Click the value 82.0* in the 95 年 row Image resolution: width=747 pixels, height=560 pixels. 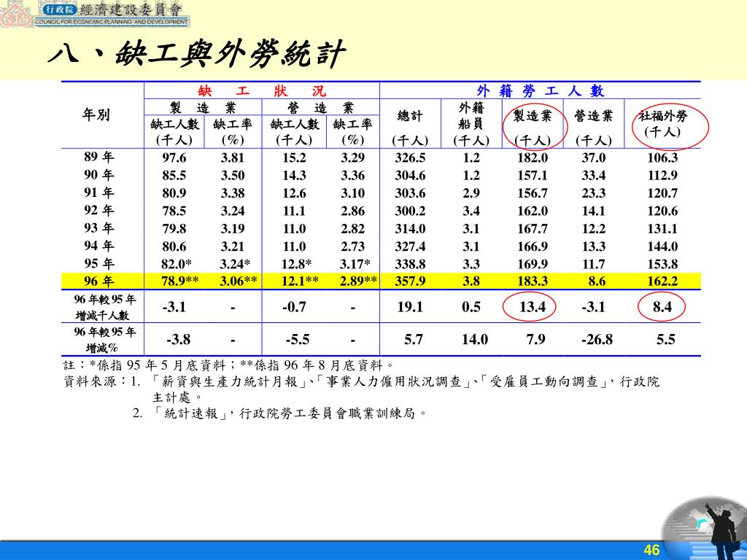177,264
